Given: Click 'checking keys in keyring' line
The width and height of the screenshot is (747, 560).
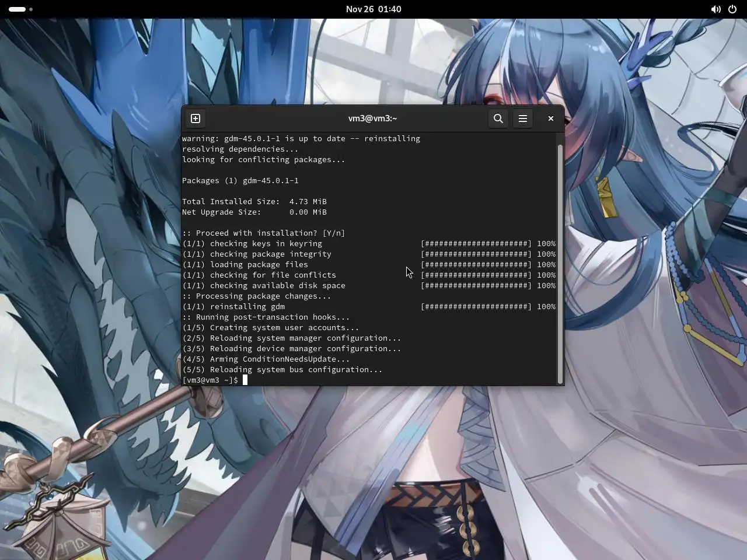Looking at the screenshot, I should point(369,244).
